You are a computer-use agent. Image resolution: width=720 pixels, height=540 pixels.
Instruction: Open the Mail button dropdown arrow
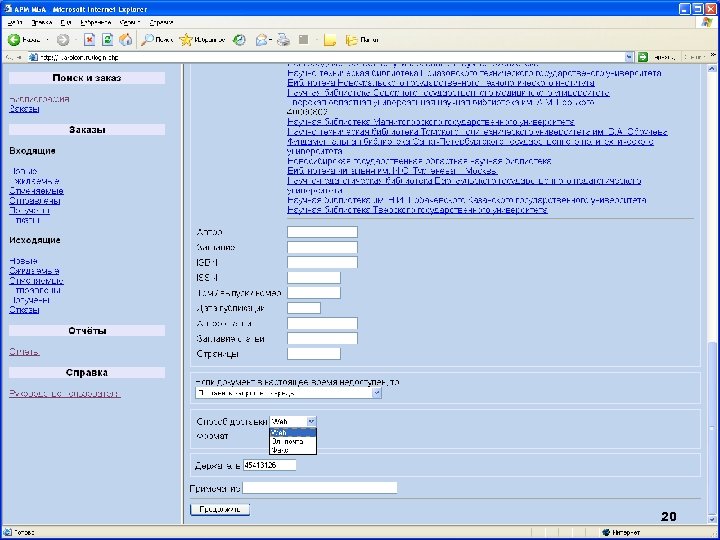[x=270, y=40]
